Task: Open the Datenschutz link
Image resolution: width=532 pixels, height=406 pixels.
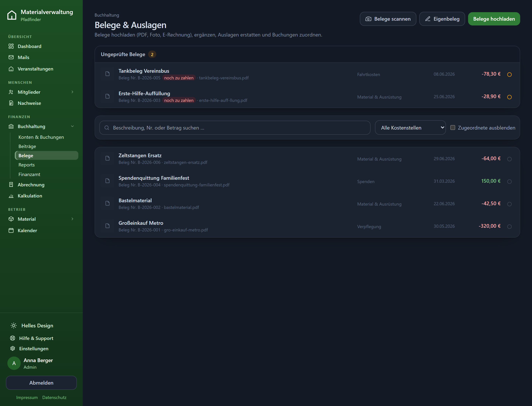Action: [54, 397]
